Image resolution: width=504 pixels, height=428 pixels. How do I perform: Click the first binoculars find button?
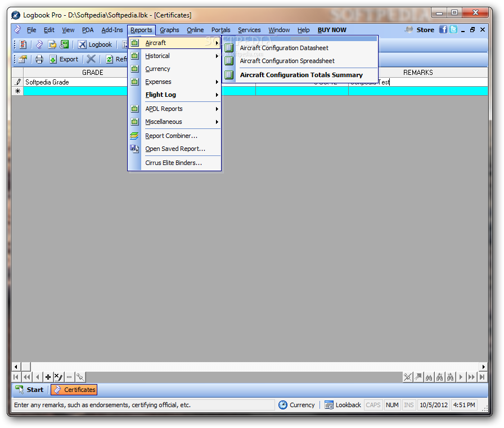[x=429, y=377]
